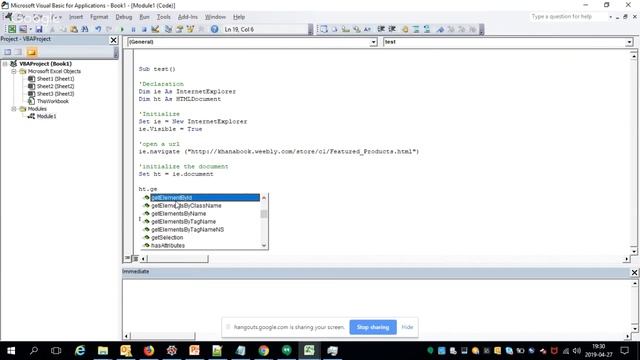The height and width of the screenshot is (360, 640).
Task: Click the Properties Window toolbar icon
Action: click(x=179, y=29)
